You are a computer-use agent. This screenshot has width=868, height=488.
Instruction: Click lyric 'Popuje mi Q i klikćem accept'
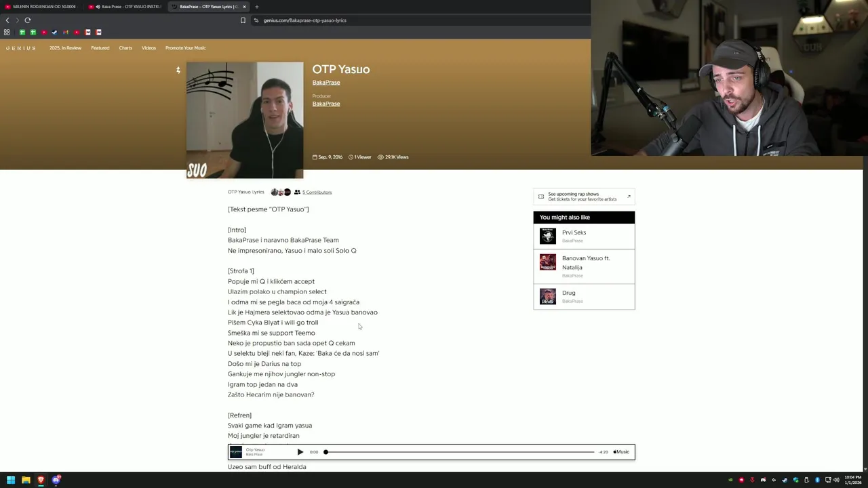pos(271,281)
